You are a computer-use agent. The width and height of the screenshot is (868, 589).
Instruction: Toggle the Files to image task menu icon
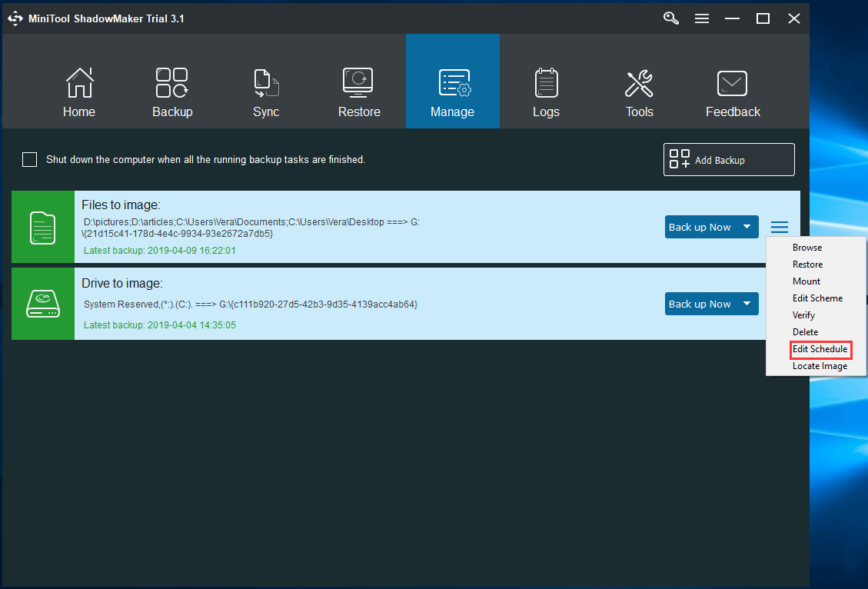780,227
